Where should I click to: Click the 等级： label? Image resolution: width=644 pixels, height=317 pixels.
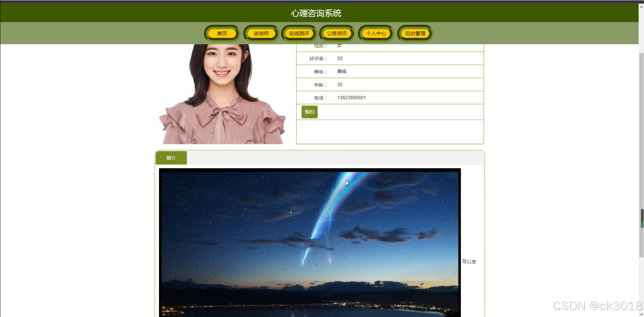tap(320, 72)
